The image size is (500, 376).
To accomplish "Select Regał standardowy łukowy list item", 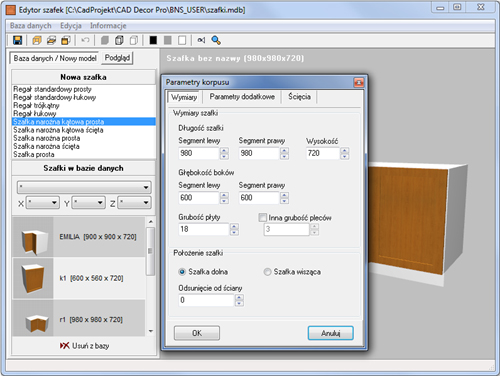I will (x=84, y=97).
